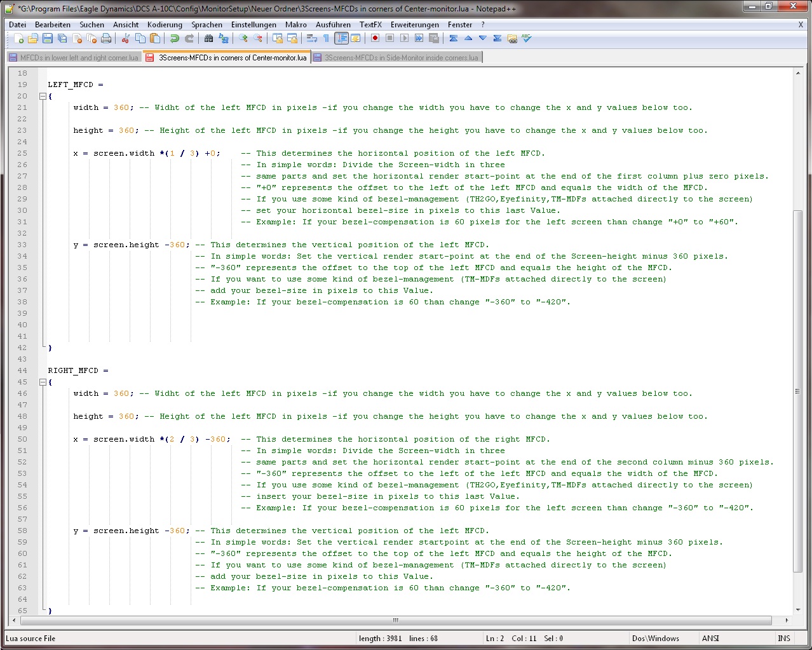Click "Lua source File" in status bar
812x650 pixels.
(x=30, y=639)
